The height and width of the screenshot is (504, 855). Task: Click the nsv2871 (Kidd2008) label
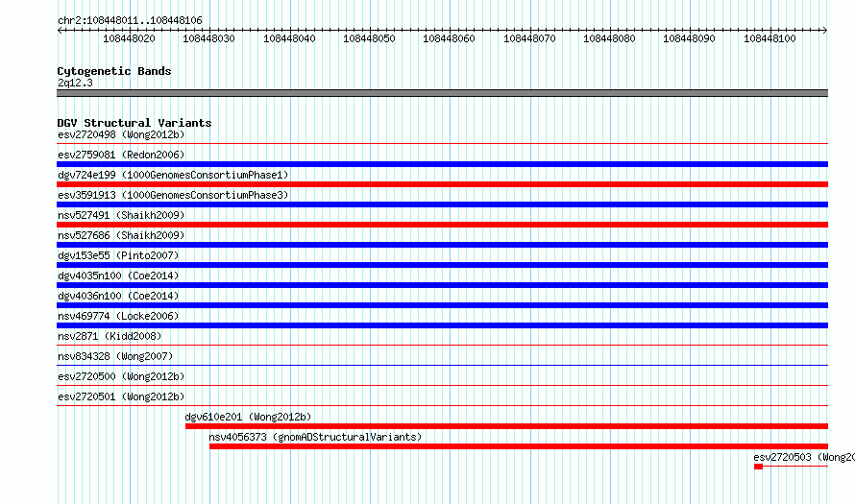pos(110,336)
